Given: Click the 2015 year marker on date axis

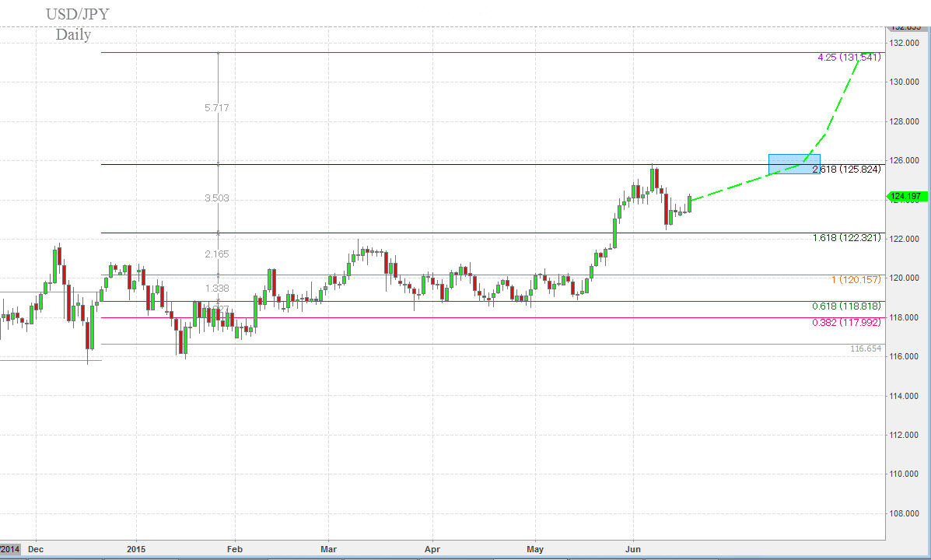Looking at the screenshot, I should click(x=136, y=548).
